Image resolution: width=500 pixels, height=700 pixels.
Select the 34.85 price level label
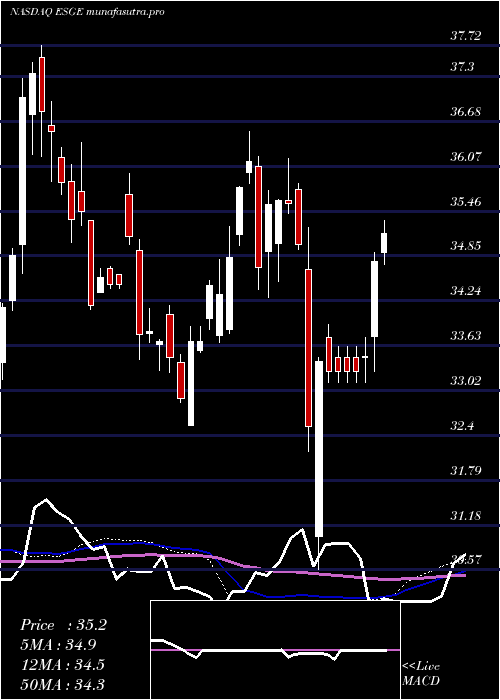(466, 246)
